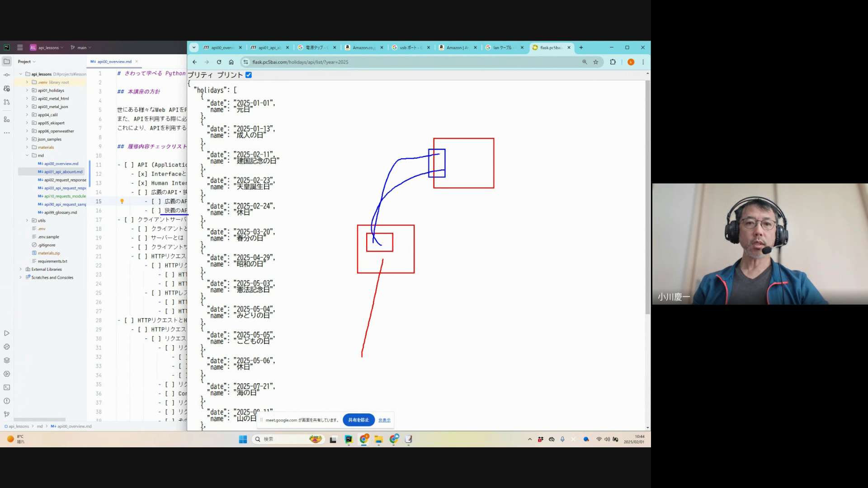Check the クライアントサーバ checklist box on line 17

129,220
